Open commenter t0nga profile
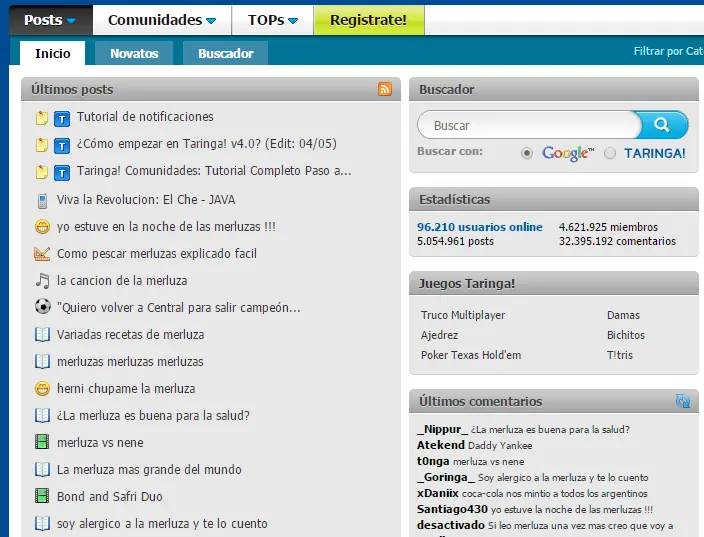Screen dimensions: 704x537 [433, 461]
